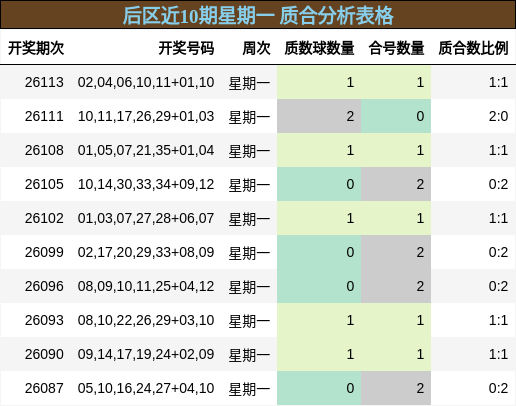516x406 pixels.
Task: Click 星期一 in row 26111
Action: tap(249, 117)
